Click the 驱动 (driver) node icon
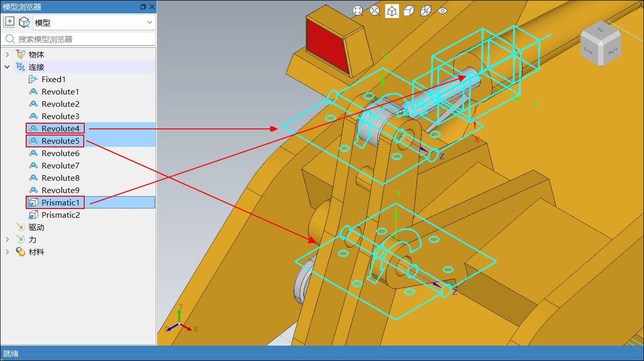This screenshot has width=644, height=361. 21,227
